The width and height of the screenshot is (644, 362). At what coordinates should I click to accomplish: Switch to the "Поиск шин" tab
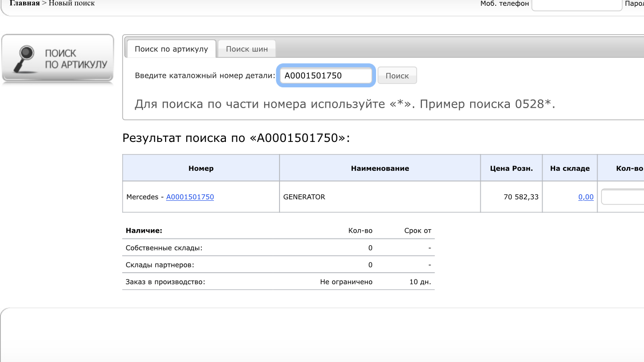pyautogui.click(x=247, y=49)
